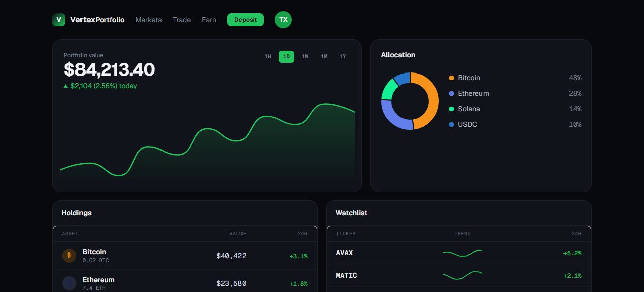Click the green Solana legend swatch
The width and height of the screenshot is (644, 292).
click(452, 109)
